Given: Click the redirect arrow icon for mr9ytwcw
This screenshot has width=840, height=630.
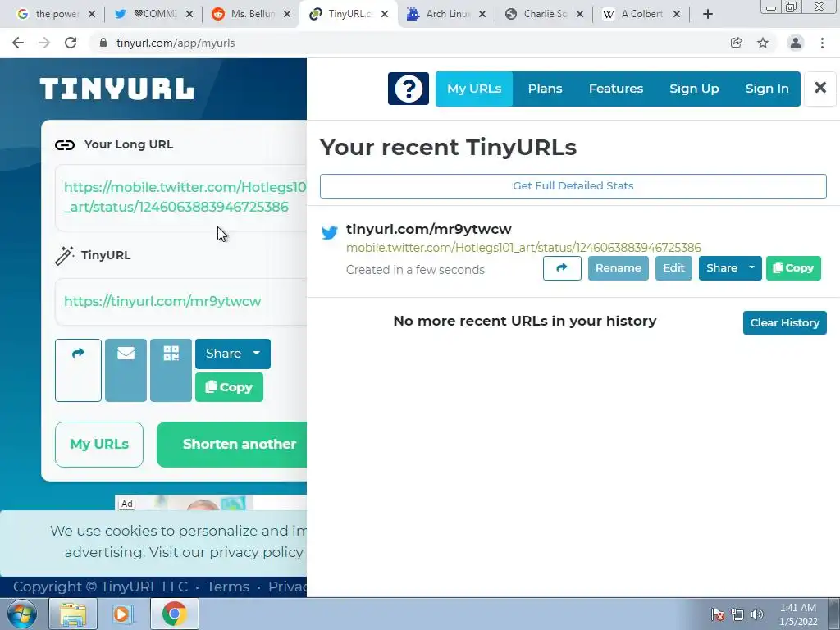Looking at the screenshot, I should coord(562,268).
